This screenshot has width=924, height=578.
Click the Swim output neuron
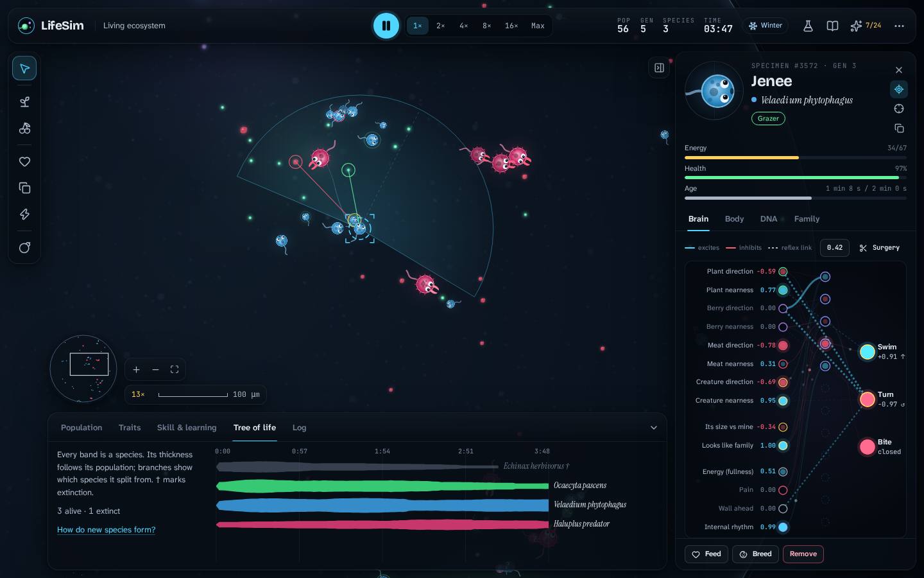868,351
